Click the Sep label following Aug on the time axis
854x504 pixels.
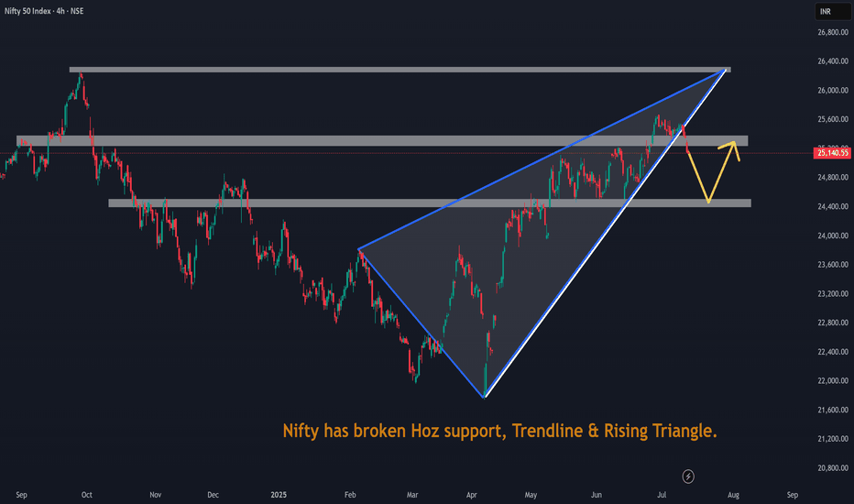[793, 495]
